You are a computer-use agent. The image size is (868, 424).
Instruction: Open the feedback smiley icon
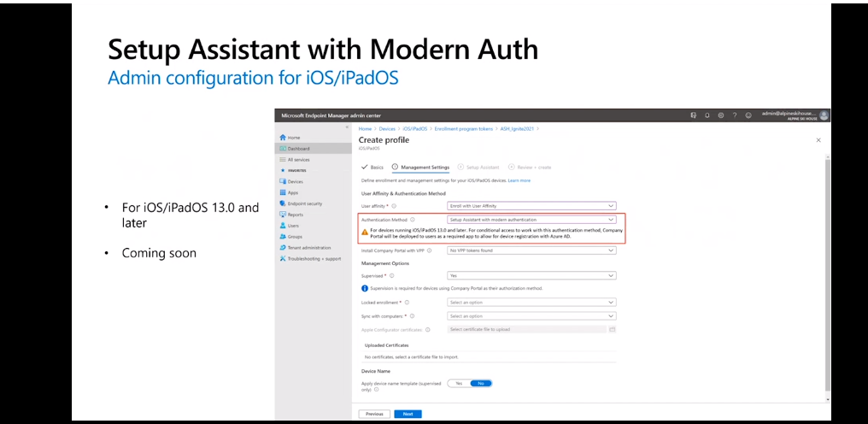tap(748, 115)
